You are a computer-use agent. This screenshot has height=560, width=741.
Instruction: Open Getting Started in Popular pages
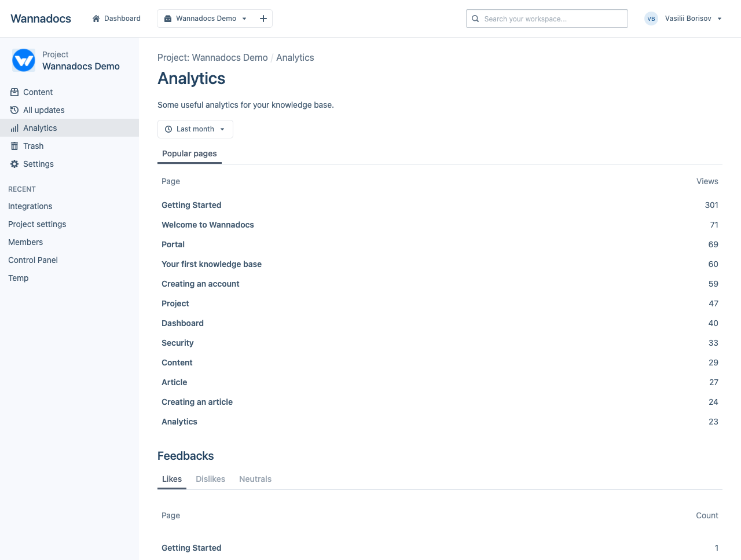pos(192,205)
